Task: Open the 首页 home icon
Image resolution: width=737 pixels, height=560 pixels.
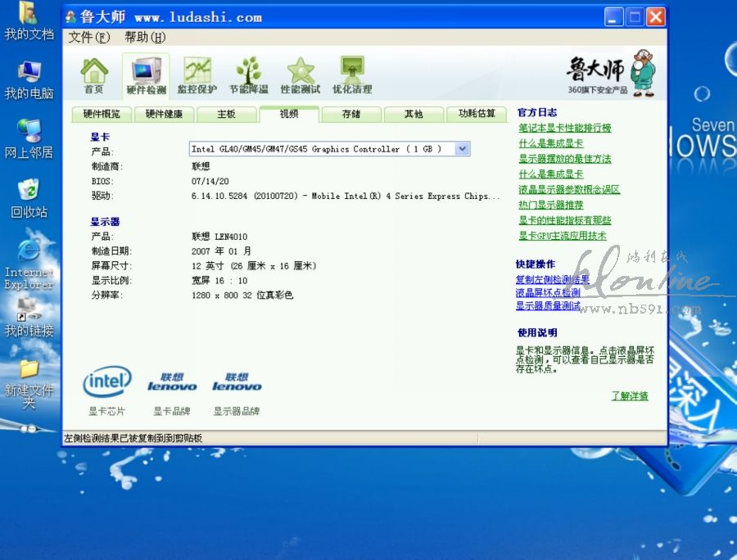Action: [x=94, y=76]
